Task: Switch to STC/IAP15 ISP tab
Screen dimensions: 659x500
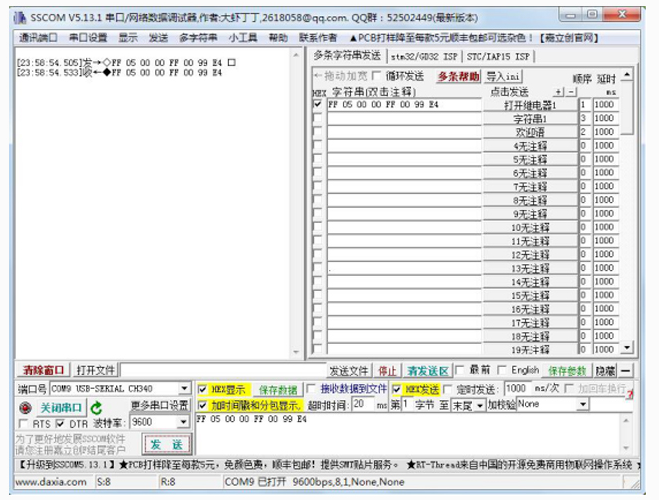Action: 498,56
